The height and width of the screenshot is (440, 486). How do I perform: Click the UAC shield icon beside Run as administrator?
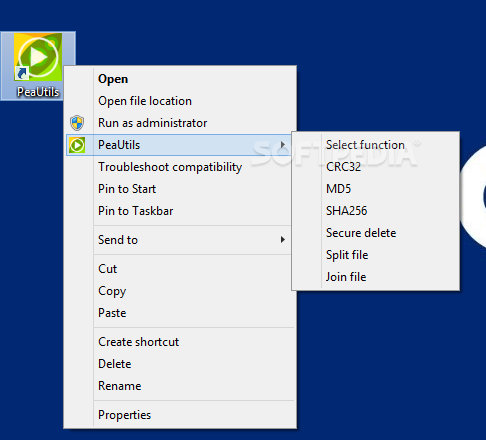click(x=77, y=123)
